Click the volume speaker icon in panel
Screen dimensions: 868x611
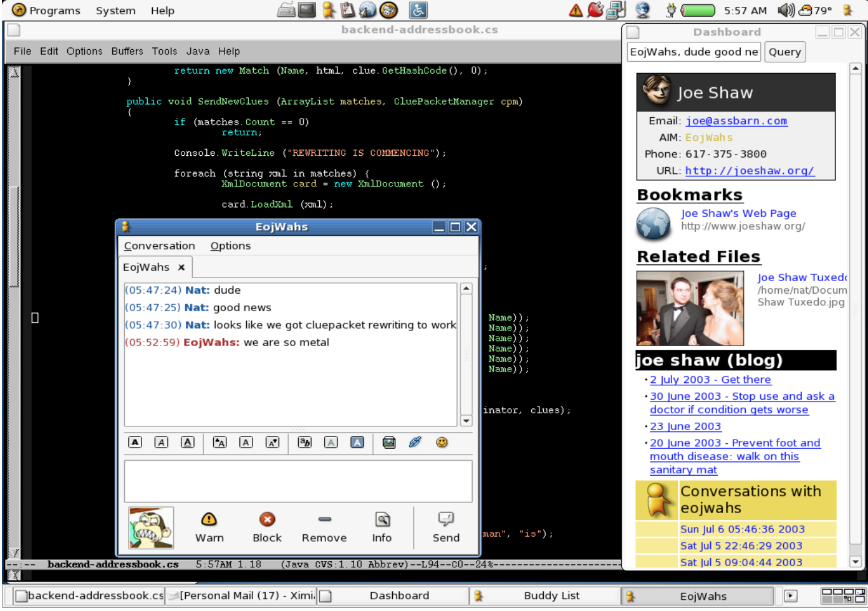tap(786, 10)
